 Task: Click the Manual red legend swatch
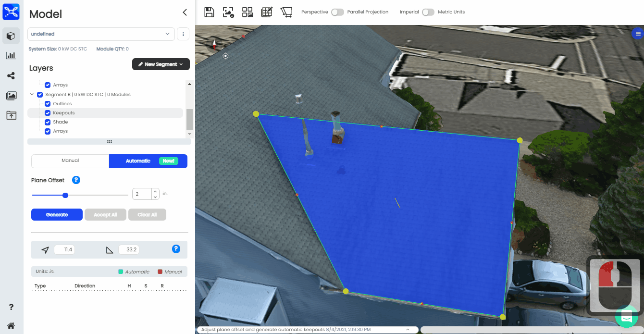160,272
